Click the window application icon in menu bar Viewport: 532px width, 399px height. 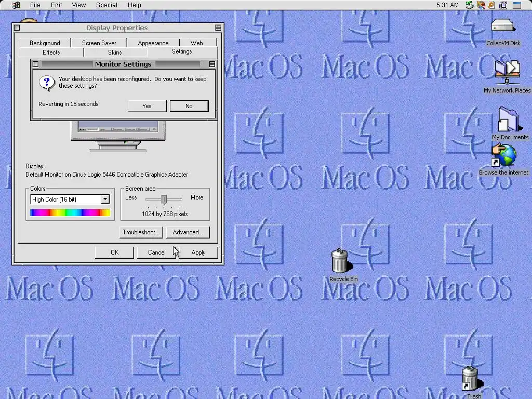[517, 5]
